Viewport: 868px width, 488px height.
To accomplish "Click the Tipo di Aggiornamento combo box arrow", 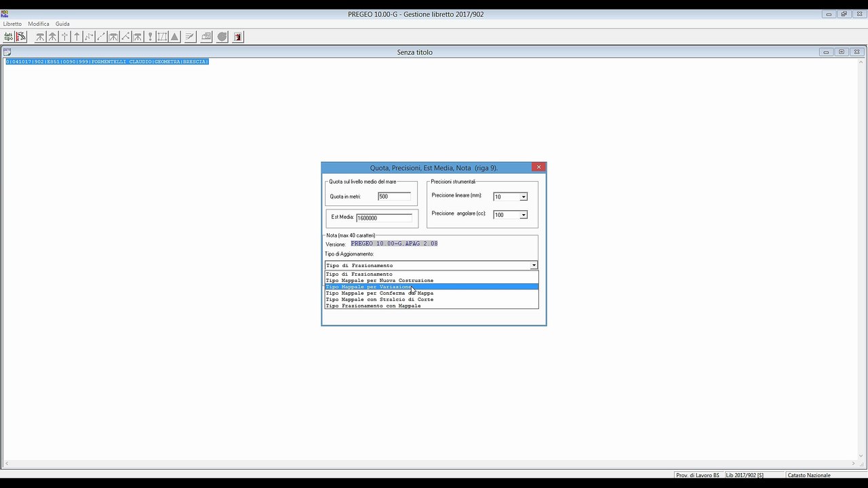I will [x=534, y=265].
